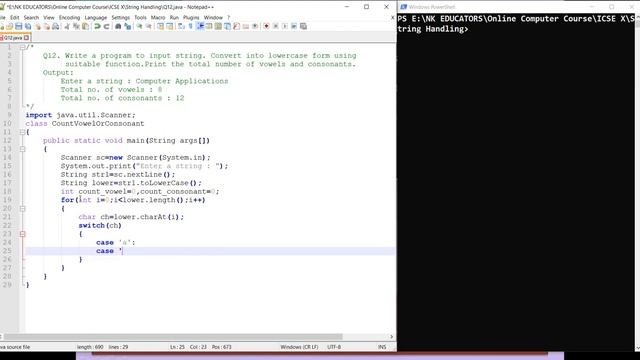Start macro recording with red dot icon
This screenshot has height=360, width=640.
(267, 27)
